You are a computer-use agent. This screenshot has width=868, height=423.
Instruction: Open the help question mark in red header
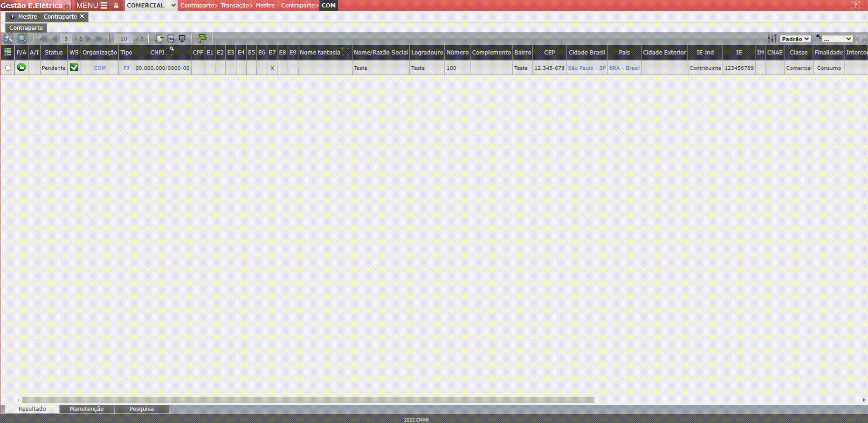pos(855,6)
